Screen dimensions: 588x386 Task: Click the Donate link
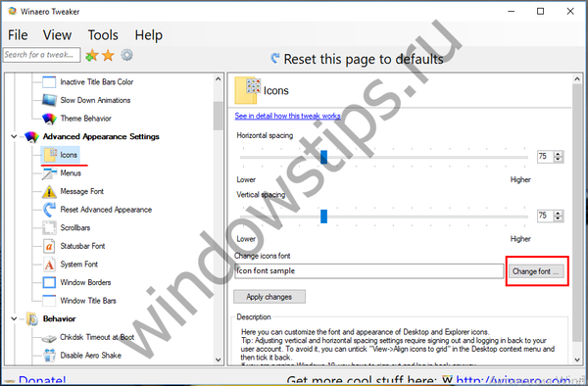(42, 380)
